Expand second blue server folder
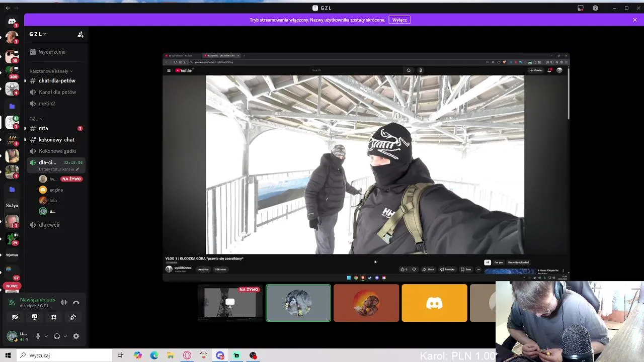 coord(12,190)
